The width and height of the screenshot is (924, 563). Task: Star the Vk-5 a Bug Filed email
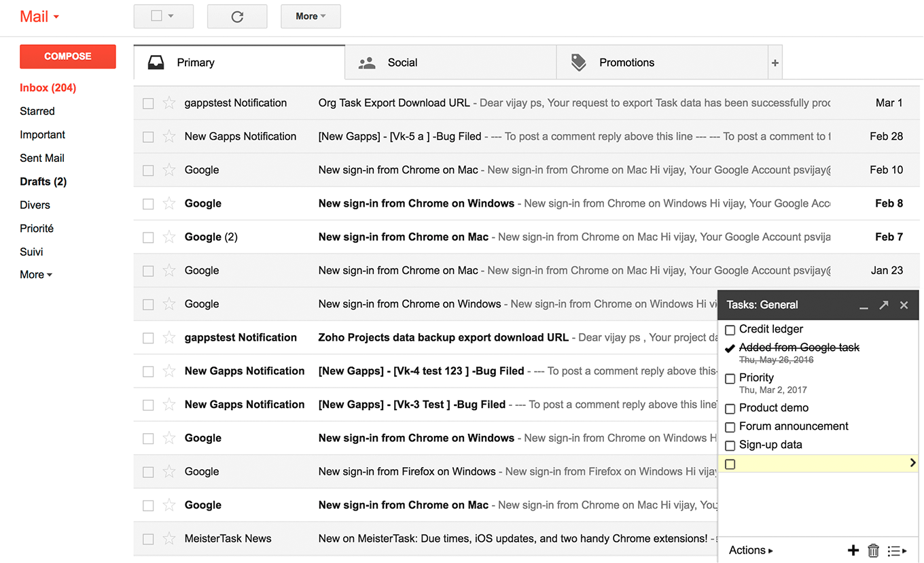[169, 136]
